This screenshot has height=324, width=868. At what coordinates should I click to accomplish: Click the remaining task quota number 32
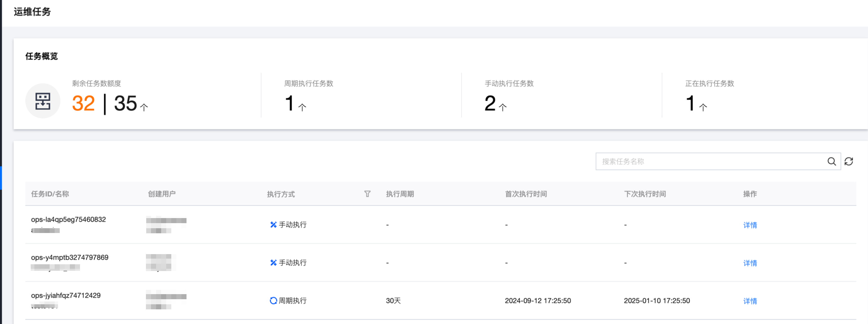click(83, 103)
